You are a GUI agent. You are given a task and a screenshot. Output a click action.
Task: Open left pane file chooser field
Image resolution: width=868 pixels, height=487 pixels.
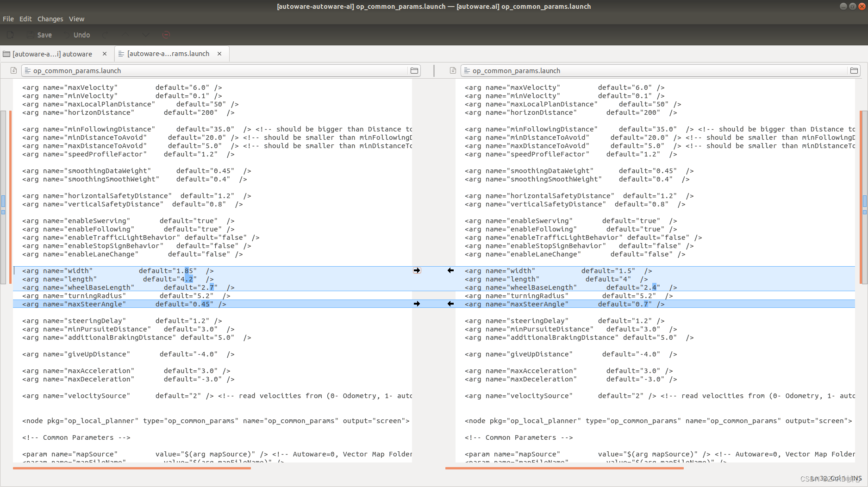pyautogui.click(x=221, y=70)
